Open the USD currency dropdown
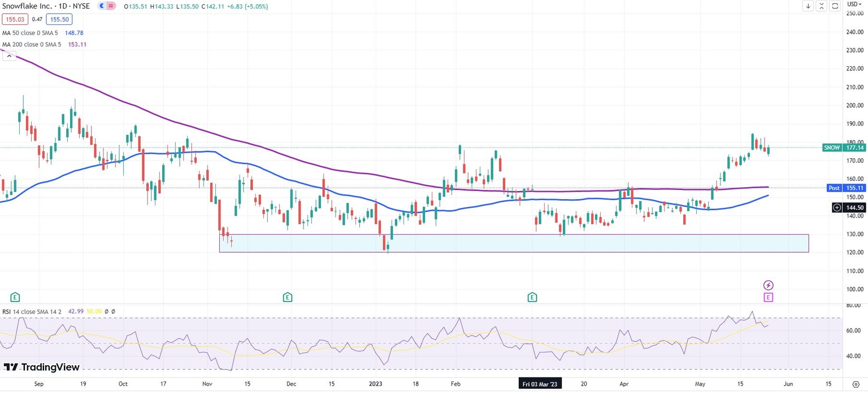Viewport: 868px width, 394px height. click(855, 4)
